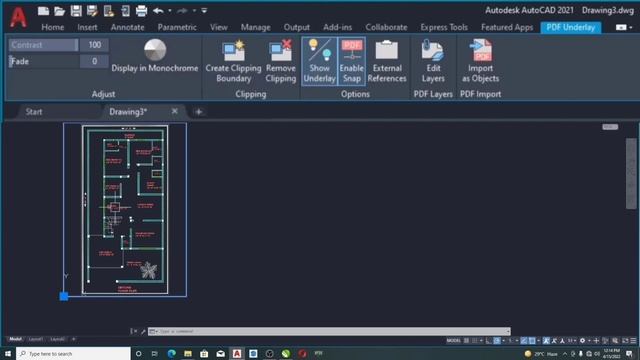Image resolution: width=640 pixels, height=360 pixels.
Task: Toggle polar tracking in status bar
Action: (x=497, y=340)
